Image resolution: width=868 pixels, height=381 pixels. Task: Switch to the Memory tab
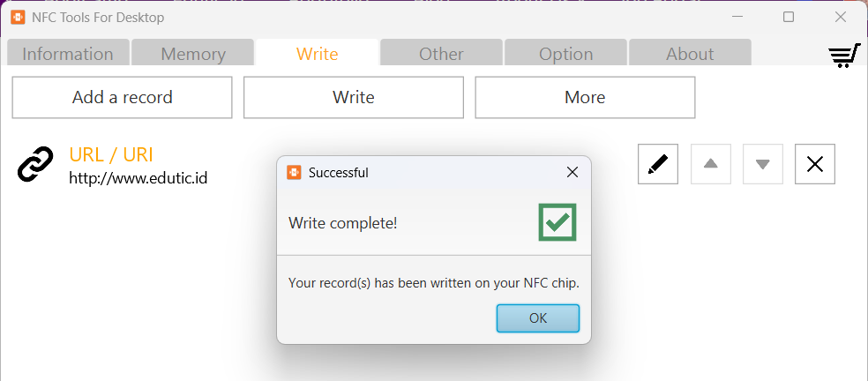click(193, 54)
